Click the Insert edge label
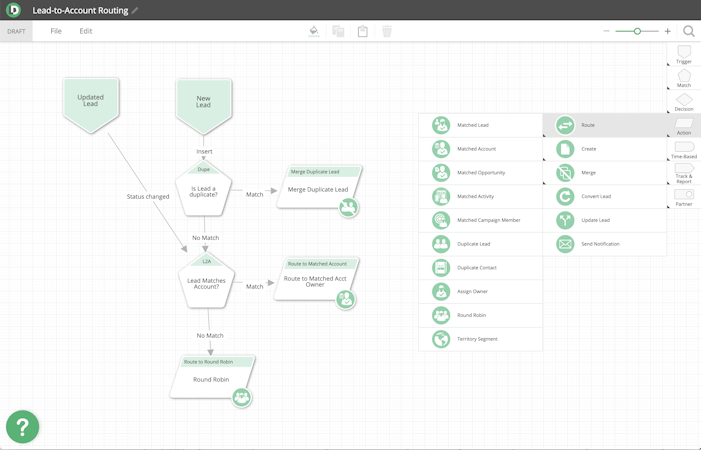Screen dimensions: 701x450 point(204,151)
